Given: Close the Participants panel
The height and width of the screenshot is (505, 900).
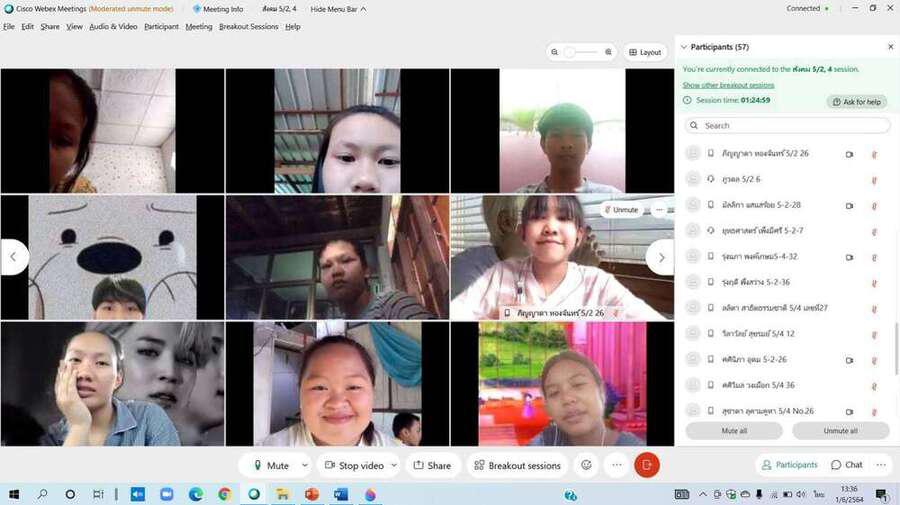Looking at the screenshot, I should tap(890, 47).
